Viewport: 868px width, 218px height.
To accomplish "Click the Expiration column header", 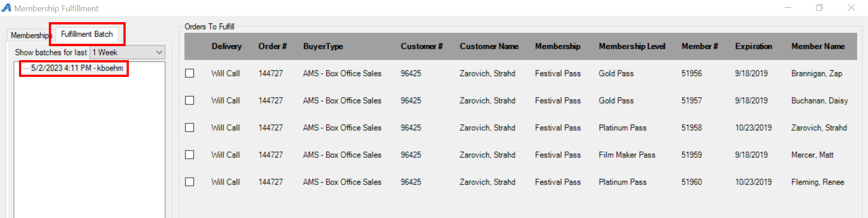I will [754, 46].
